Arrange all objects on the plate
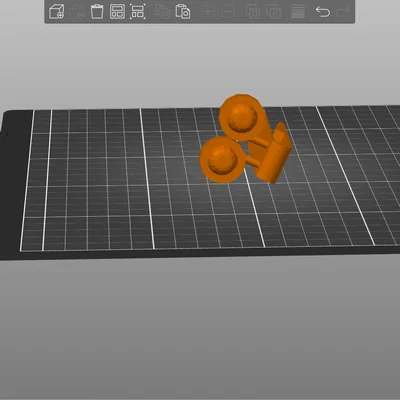 point(117,12)
